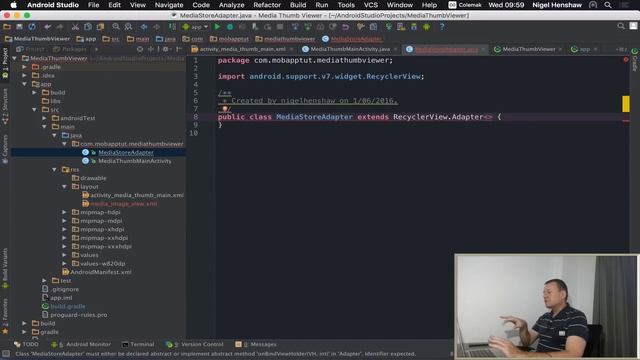Screen dimensions: 640x360
Task: Switch to the MediaThumbViewer gradle tab
Action: click(x=528, y=49)
